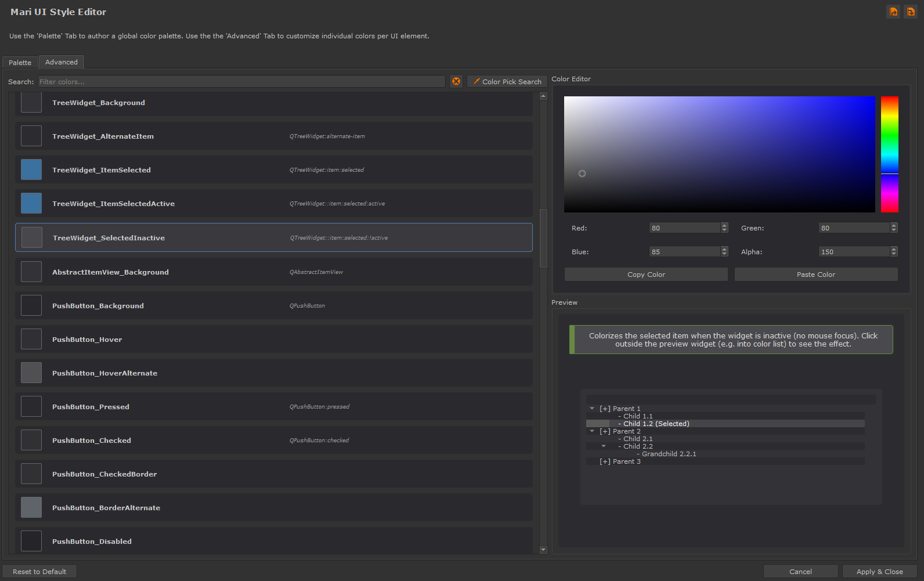Activate Color Pick Search eyedropper

click(x=507, y=82)
